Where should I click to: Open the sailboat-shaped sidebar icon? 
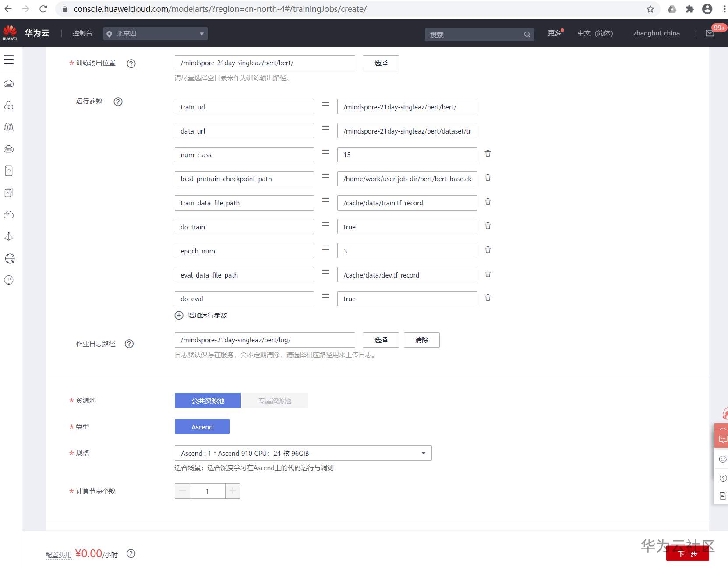9,236
